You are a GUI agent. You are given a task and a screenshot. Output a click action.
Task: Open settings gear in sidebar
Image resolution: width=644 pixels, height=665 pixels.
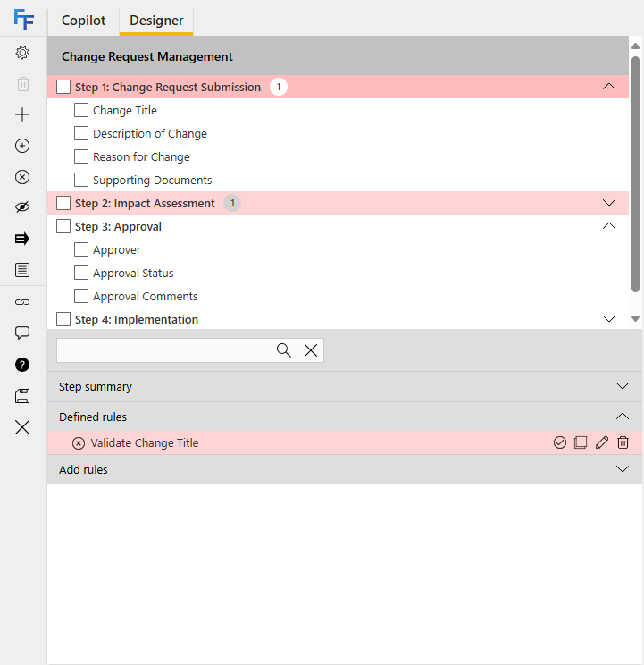point(22,53)
